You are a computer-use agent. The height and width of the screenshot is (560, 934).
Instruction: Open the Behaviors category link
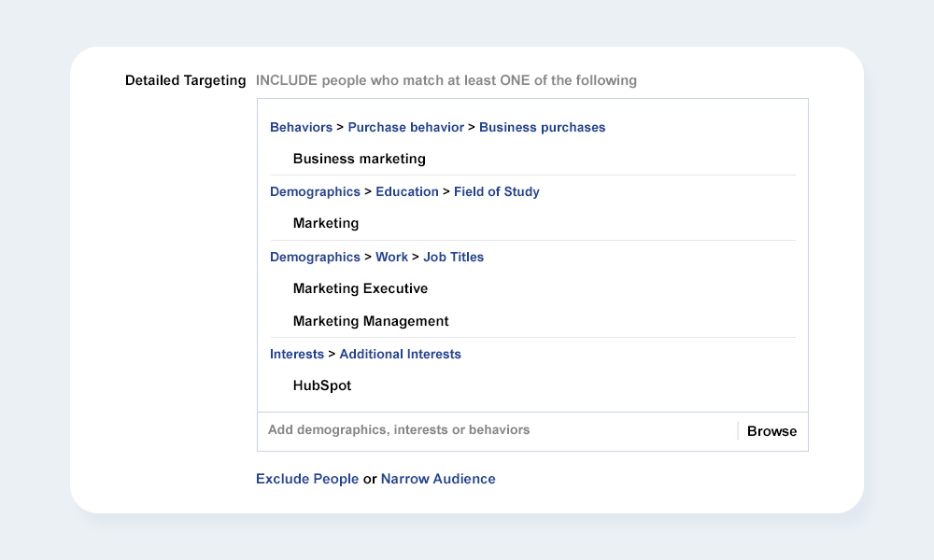[x=301, y=127]
